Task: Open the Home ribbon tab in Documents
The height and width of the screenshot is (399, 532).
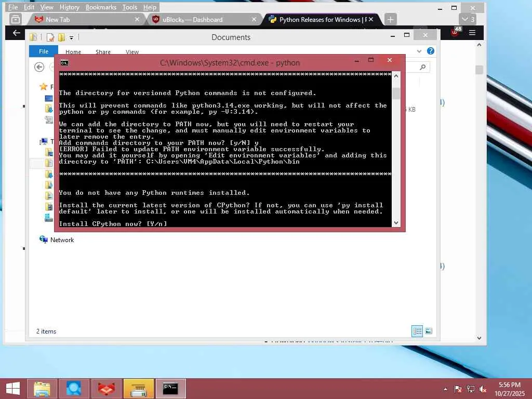Action: point(73,52)
